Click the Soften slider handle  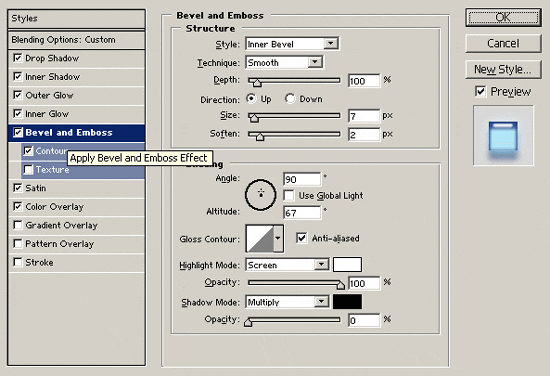click(260, 136)
